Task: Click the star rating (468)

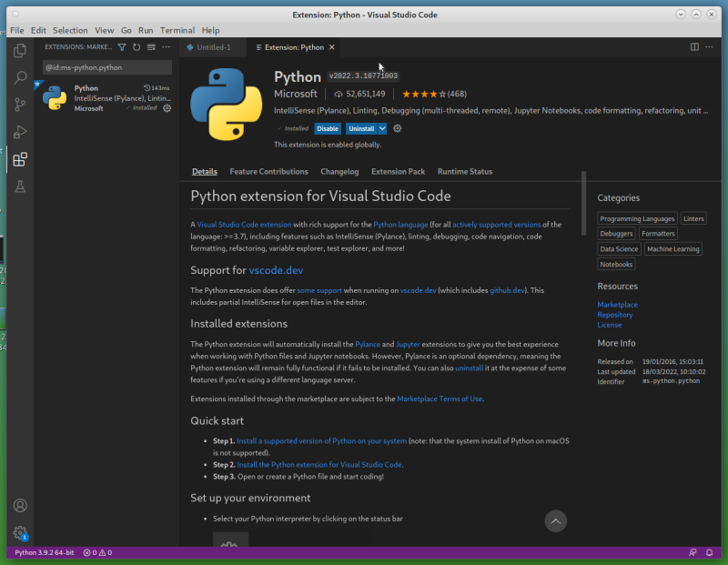Action: (x=434, y=94)
